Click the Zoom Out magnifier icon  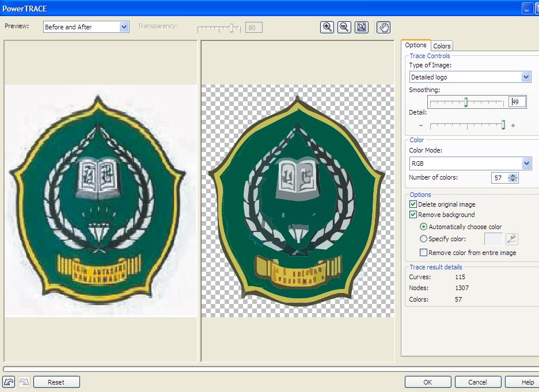pyautogui.click(x=344, y=27)
